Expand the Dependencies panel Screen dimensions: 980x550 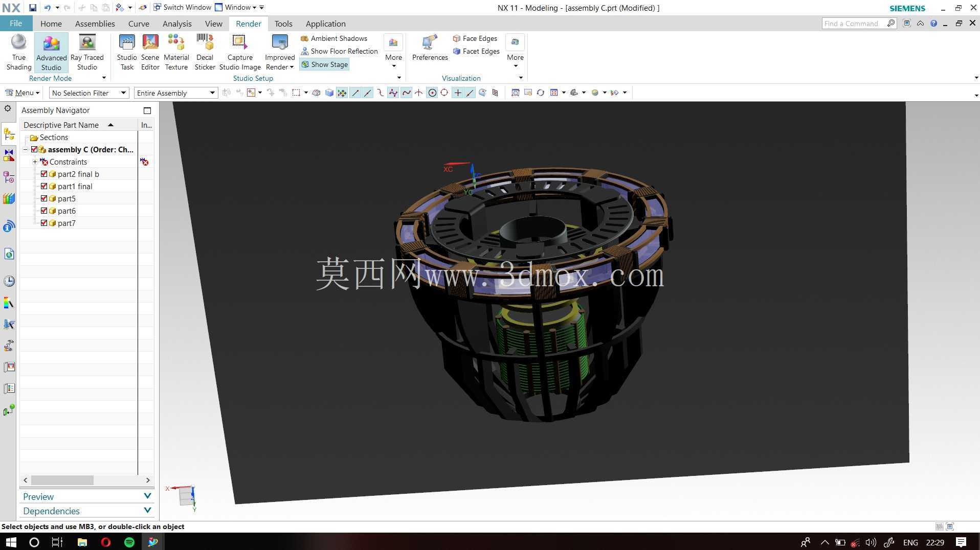pyautogui.click(x=87, y=511)
